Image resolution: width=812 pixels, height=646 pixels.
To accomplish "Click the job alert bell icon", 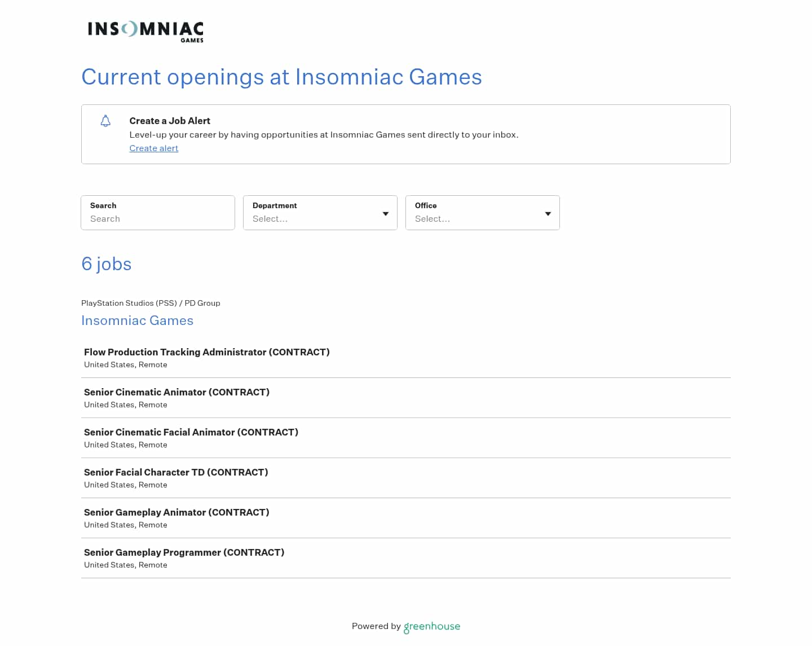I will [x=105, y=121].
